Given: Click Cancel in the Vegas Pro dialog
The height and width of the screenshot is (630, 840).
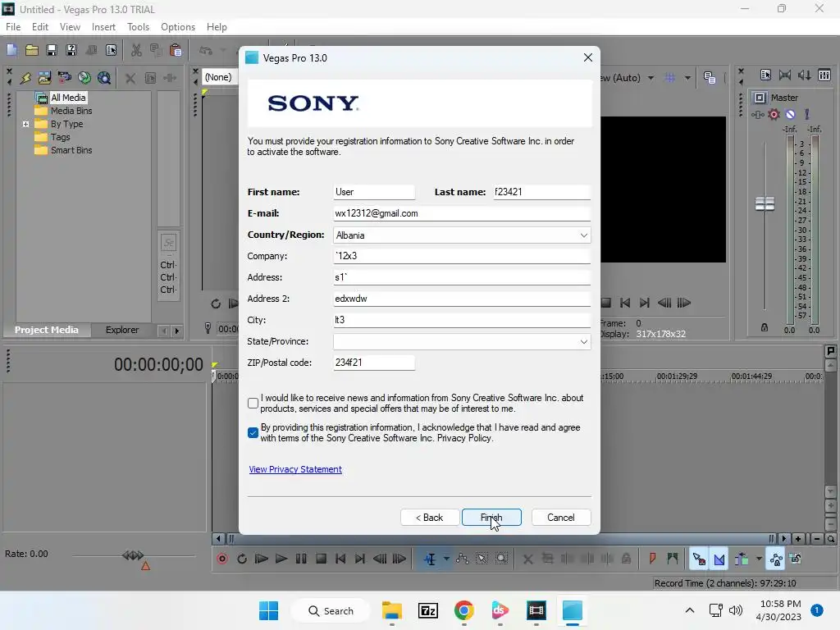Looking at the screenshot, I should pyautogui.click(x=561, y=518).
